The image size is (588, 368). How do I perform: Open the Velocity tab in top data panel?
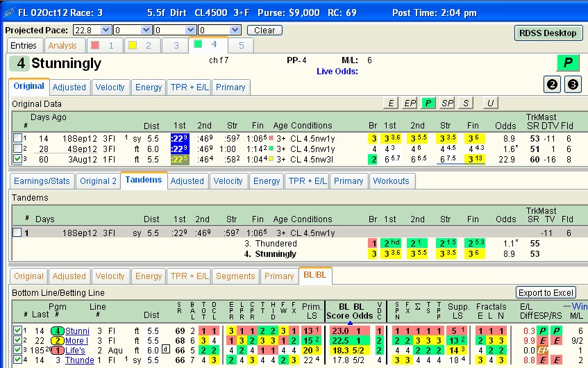(x=110, y=87)
